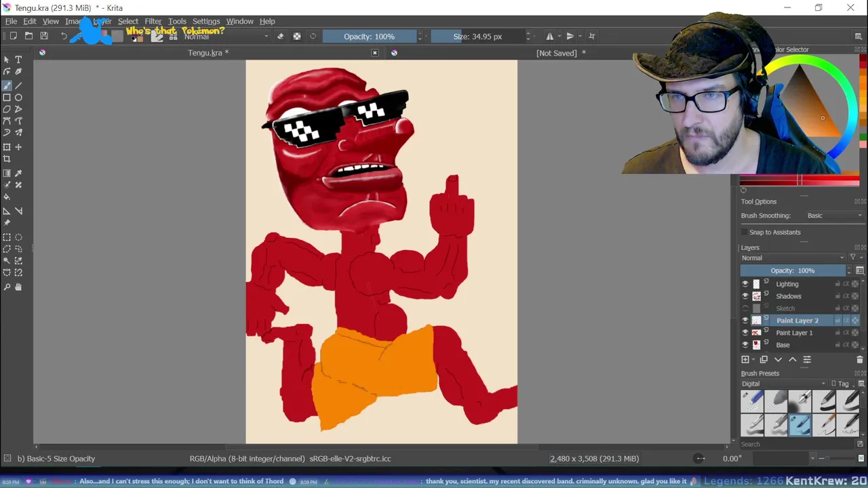The height and width of the screenshot is (488, 868).
Task: Select the Ellipse tool
Action: tap(18, 98)
